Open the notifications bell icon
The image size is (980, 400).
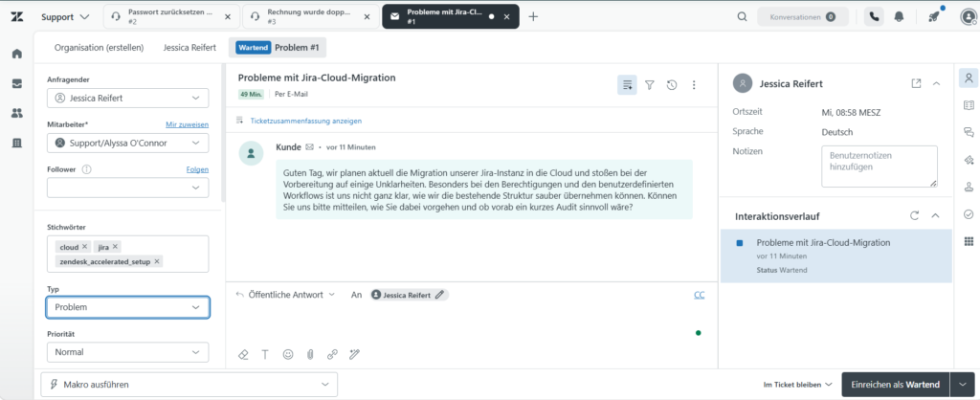pos(899,17)
